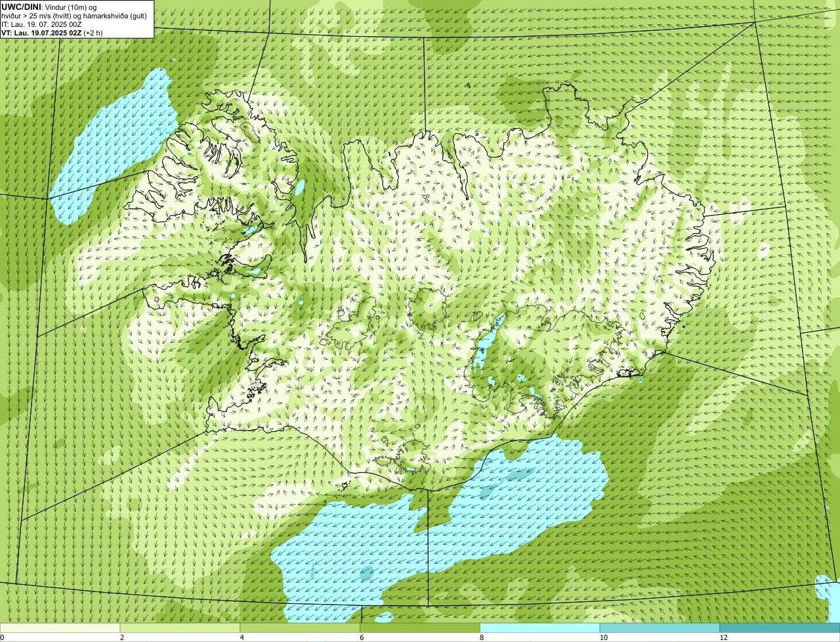This screenshot has width=840, height=642.
Task: Click the '6' scale label
Action: 362,637
